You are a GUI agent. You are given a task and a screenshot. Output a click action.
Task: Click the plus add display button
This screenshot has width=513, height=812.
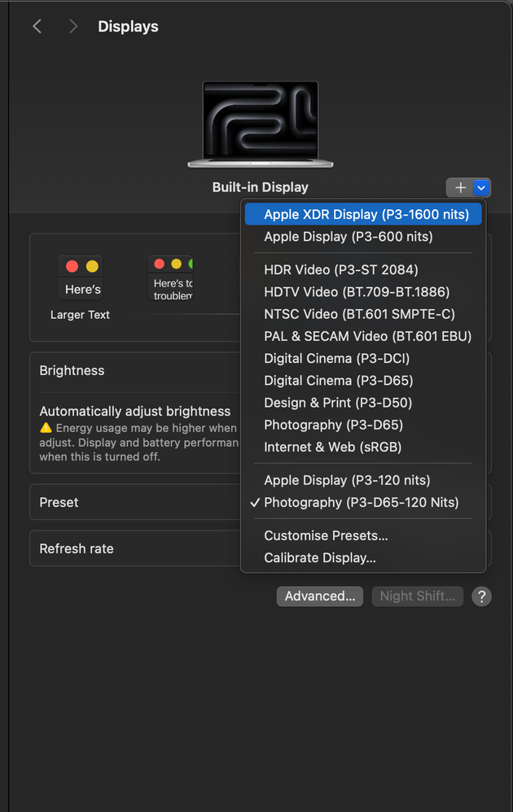pos(460,188)
